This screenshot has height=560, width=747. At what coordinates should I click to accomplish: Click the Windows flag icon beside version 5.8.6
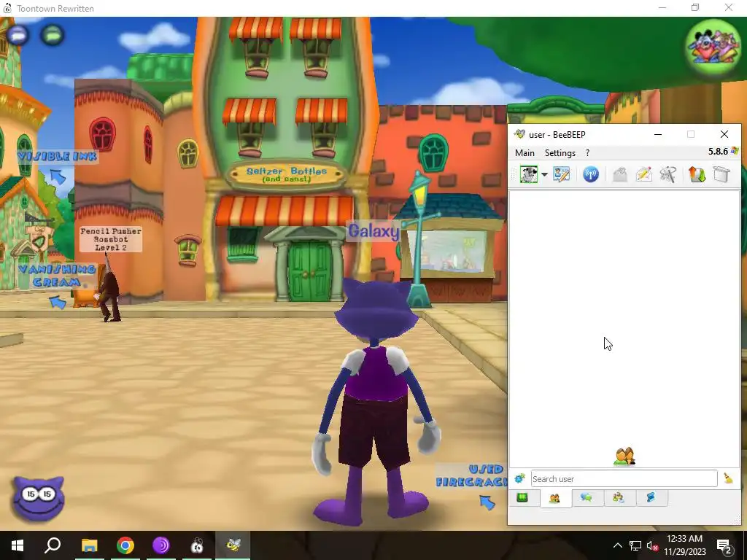(735, 152)
